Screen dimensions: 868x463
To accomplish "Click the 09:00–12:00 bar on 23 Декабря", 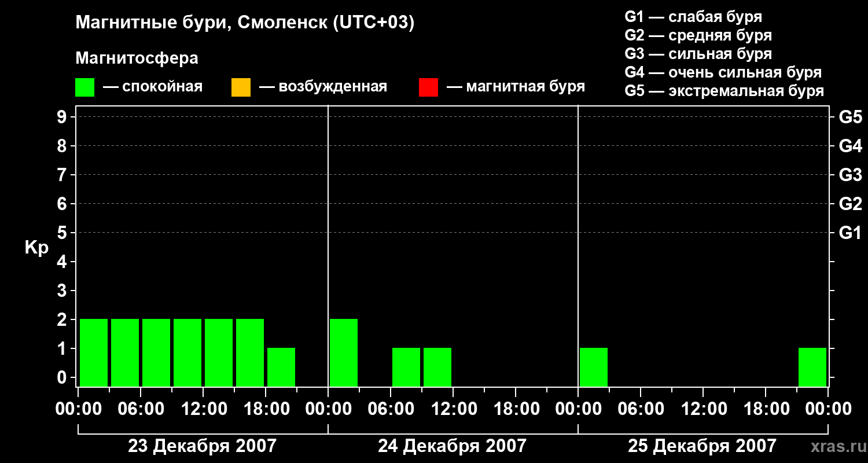I will click(187, 352).
